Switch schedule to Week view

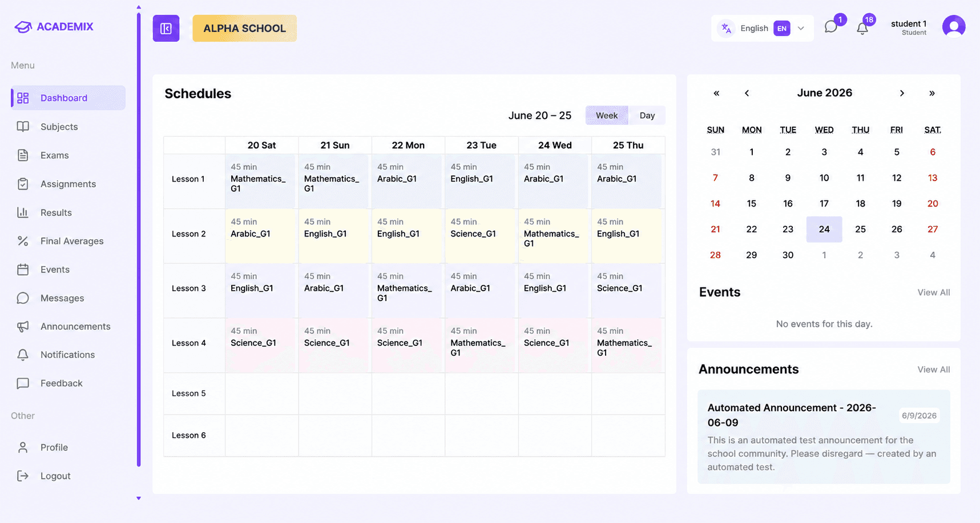tap(607, 115)
